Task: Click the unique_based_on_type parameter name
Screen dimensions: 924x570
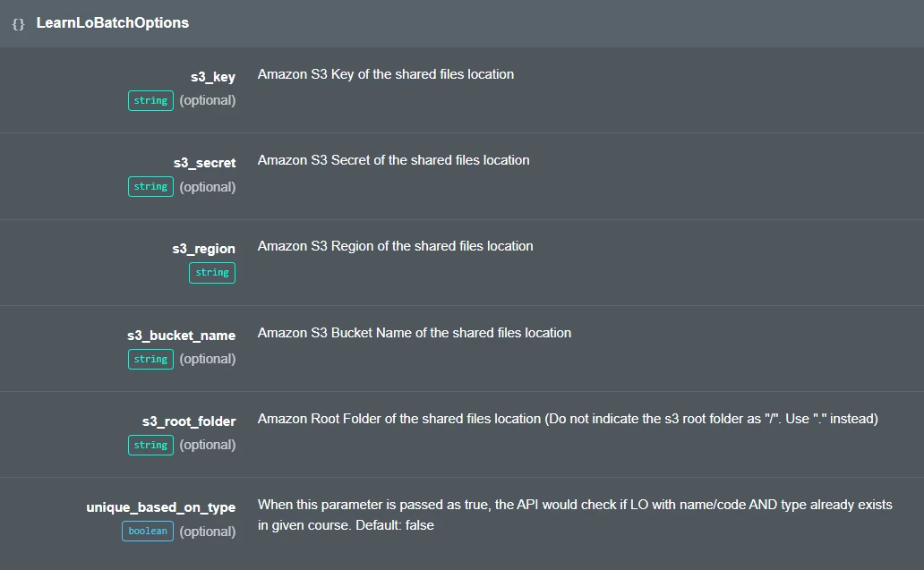Action: pos(160,507)
